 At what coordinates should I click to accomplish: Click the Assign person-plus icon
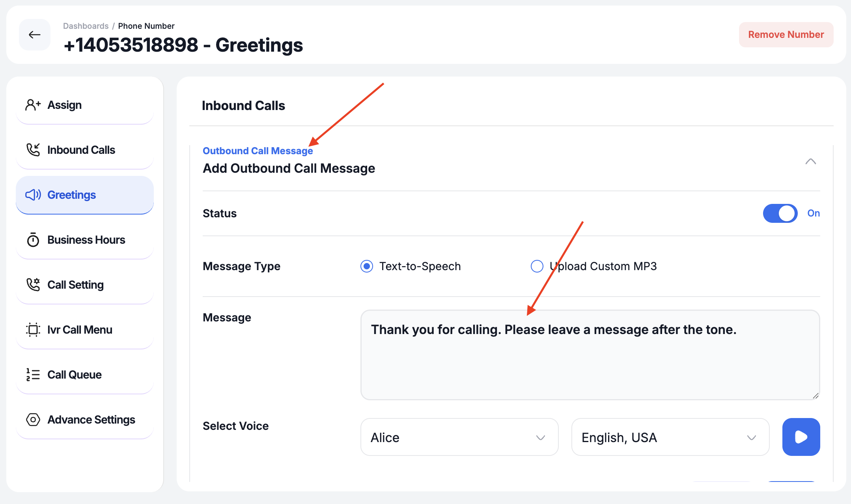tap(33, 105)
